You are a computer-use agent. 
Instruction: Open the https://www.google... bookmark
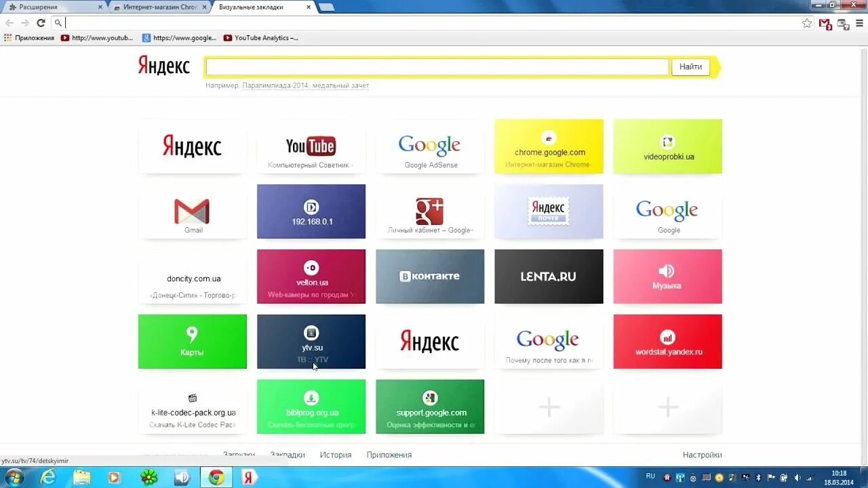[179, 38]
